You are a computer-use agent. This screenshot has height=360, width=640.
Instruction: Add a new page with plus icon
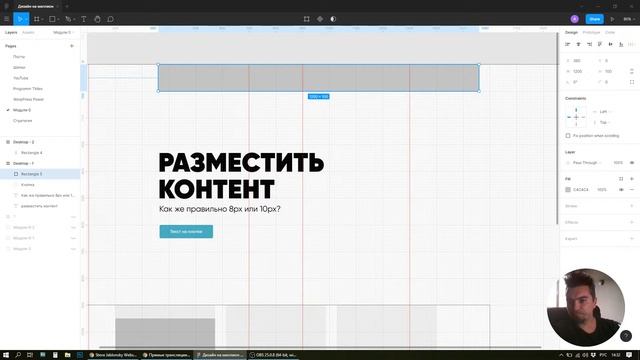72,46
